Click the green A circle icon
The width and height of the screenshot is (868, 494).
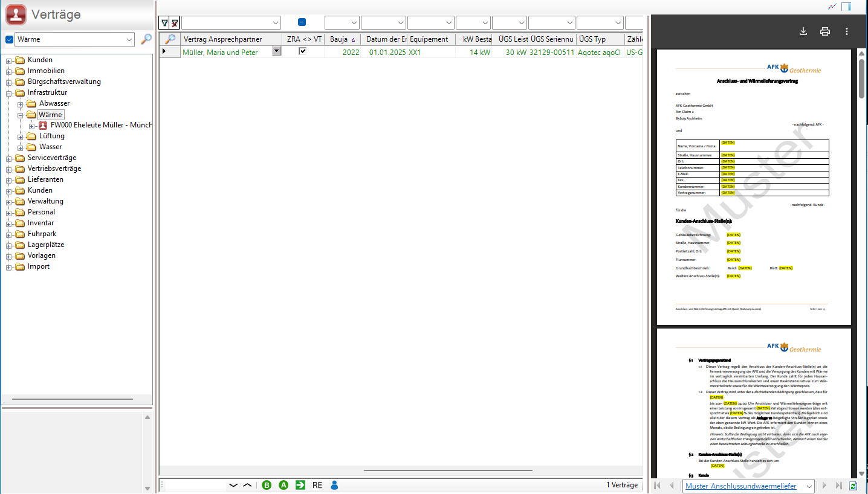pyautogui.click(x=283, y=485)
